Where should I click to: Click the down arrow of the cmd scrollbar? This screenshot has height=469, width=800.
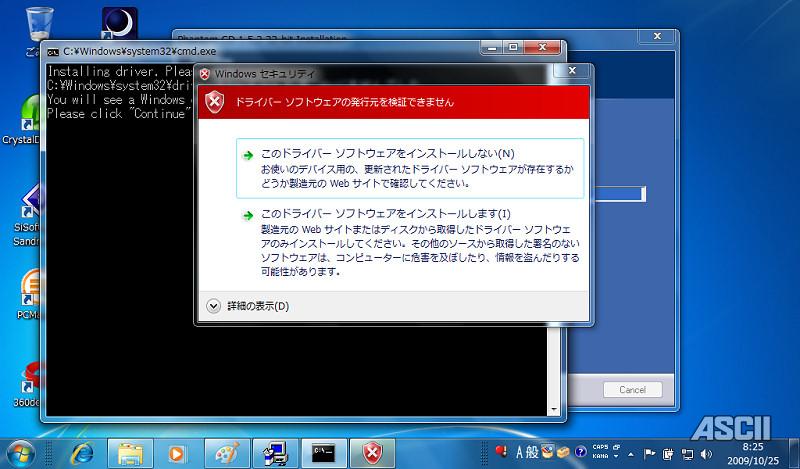pos(554,409)
